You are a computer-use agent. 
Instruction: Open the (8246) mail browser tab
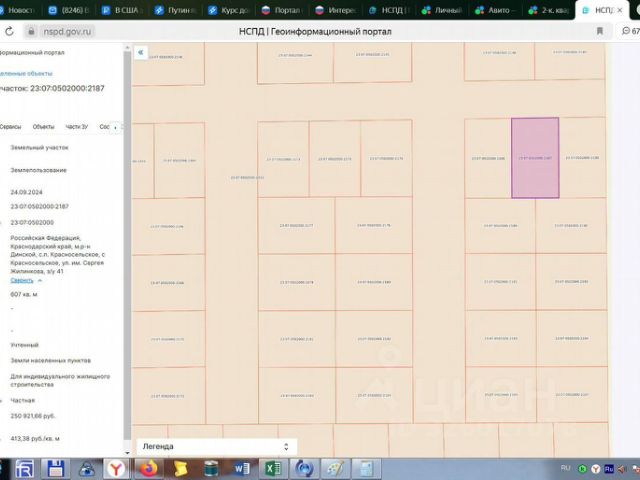(x=69, y=11)
